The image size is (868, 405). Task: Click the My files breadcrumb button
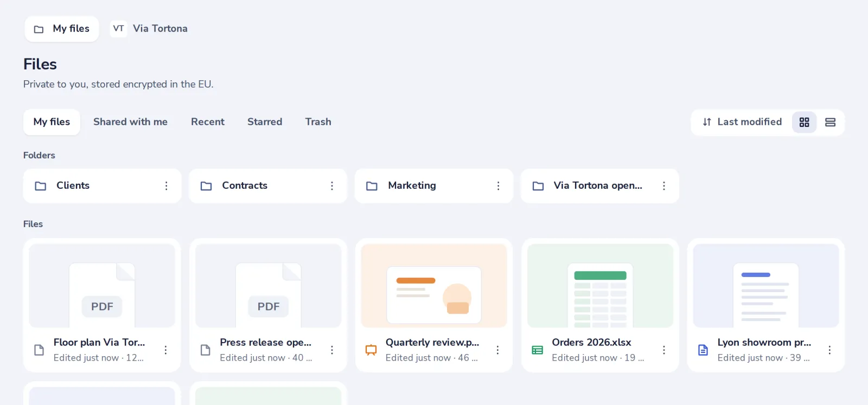62,29
